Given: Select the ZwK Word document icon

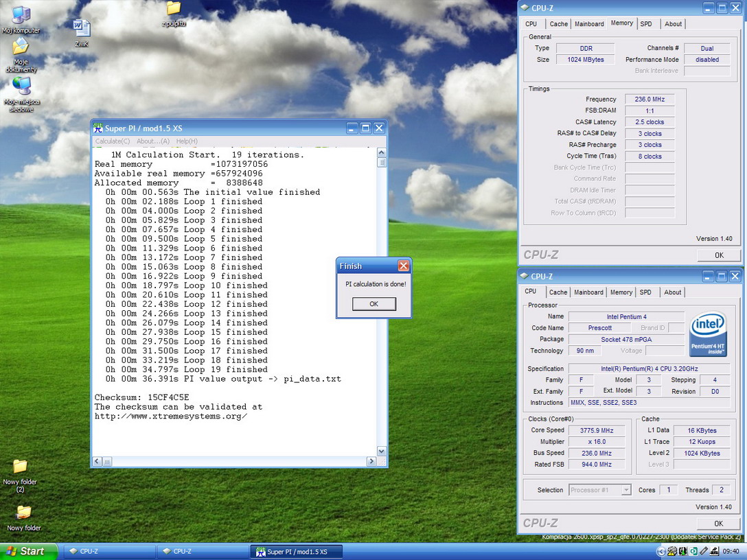Looking at the screenshot, I should (x=82, y=32).
